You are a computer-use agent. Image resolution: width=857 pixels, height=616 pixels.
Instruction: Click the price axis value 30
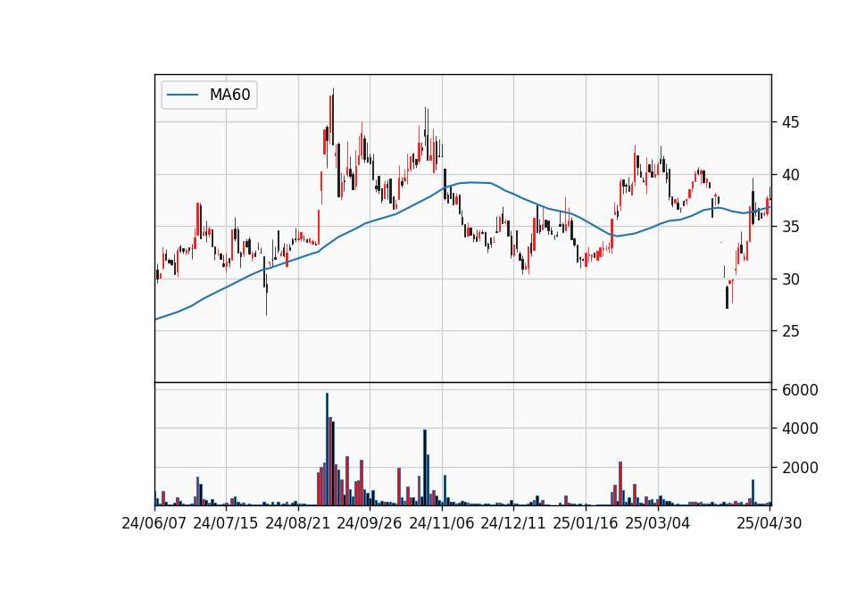(790, 279)
